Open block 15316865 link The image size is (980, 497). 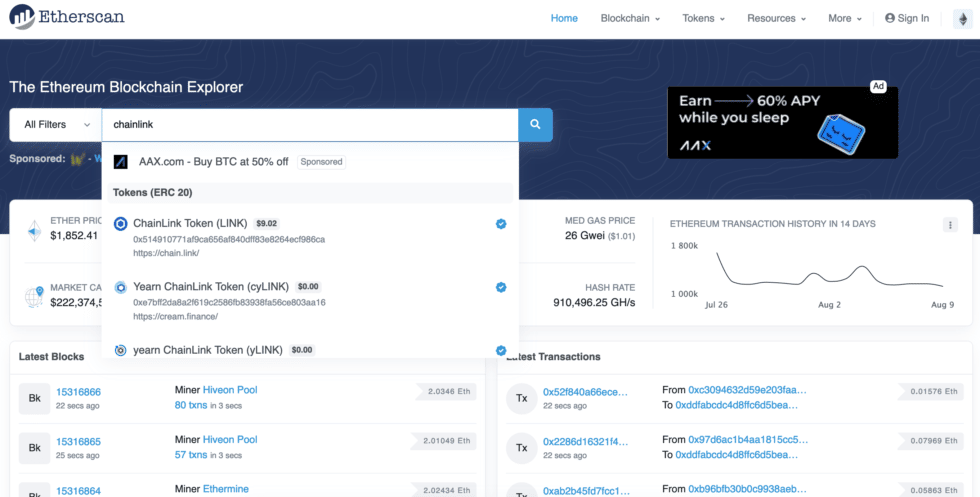[78, 440]
